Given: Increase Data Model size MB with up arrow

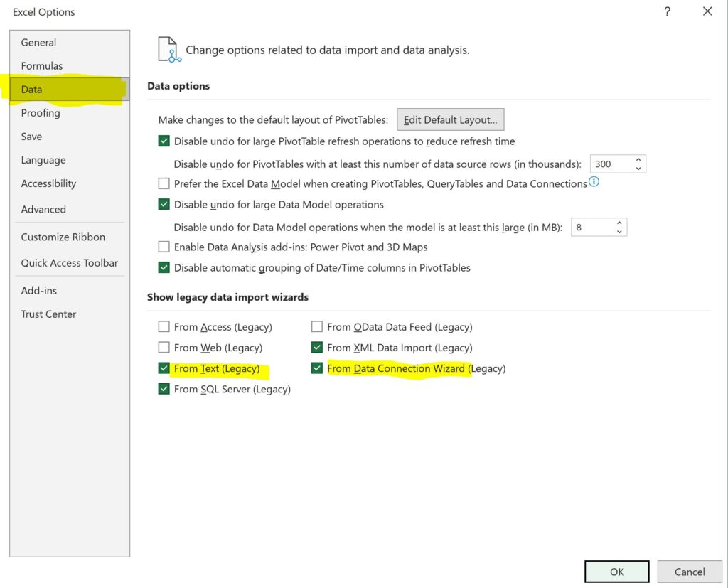Looking at the screenshot, I should (619, 223).
